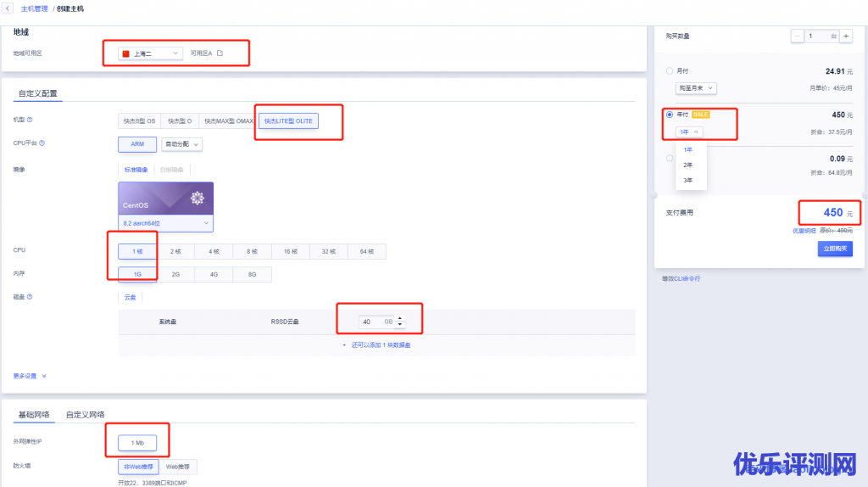Select the 月付 payment radio button
Viewport: 868px width, 487px height.
(670, 71)
